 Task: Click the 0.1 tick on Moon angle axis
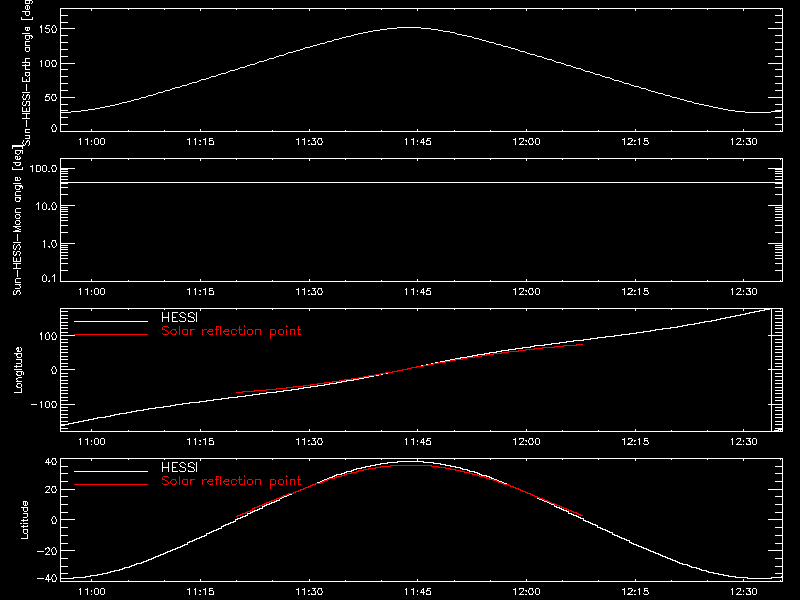click(x=49, y=278)
